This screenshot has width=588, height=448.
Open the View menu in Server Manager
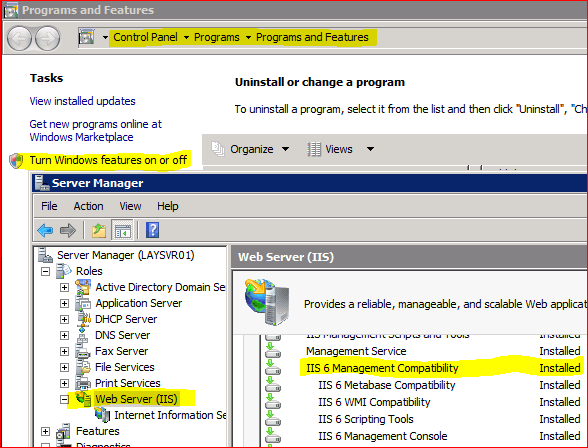[x=130, y=206]
